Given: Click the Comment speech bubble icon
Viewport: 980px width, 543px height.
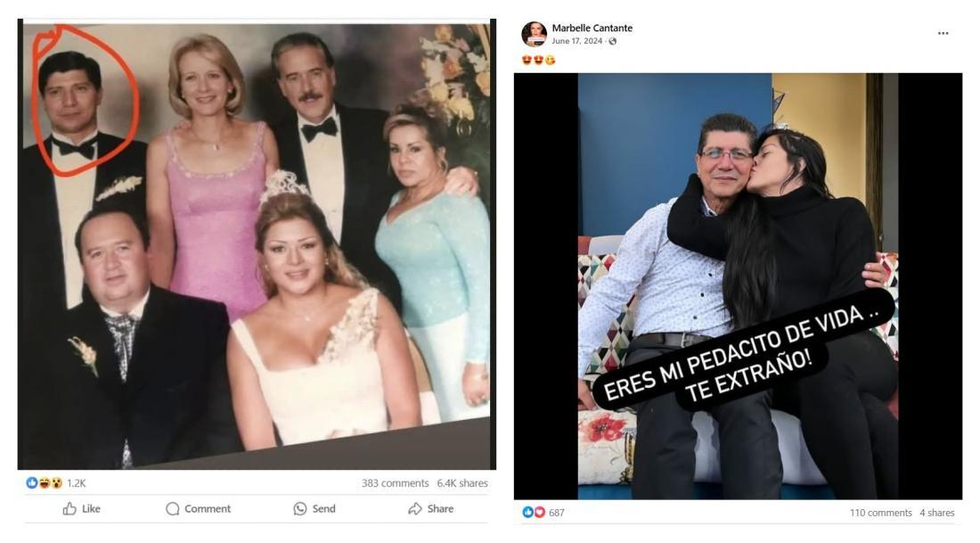Looking at the screenshot, I should 173,508.
